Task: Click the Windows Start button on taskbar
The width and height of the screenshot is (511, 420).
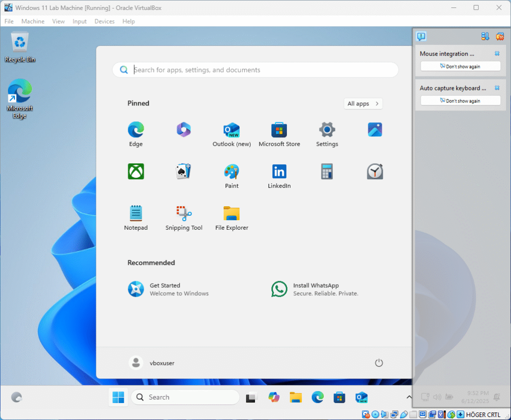Action: (118, 397)
